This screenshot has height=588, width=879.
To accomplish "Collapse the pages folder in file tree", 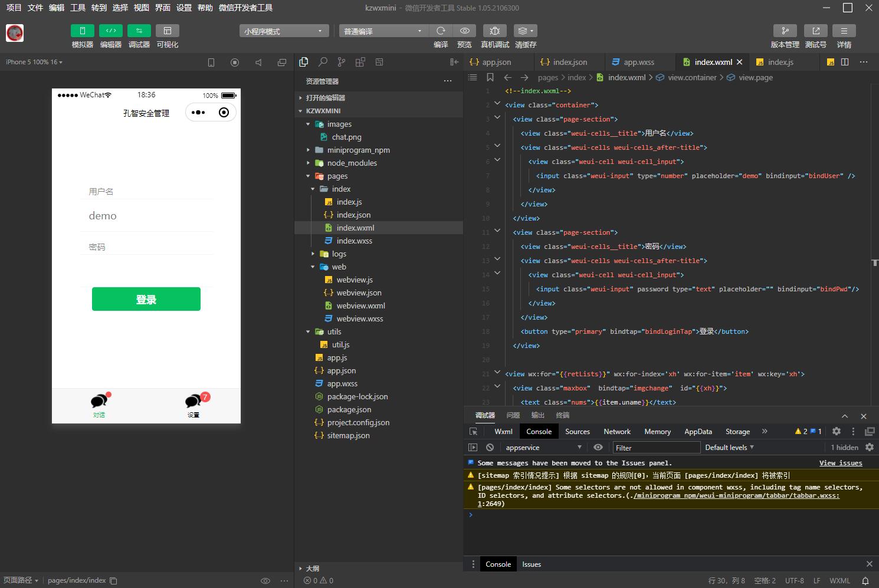I will [x=308, y=176].
